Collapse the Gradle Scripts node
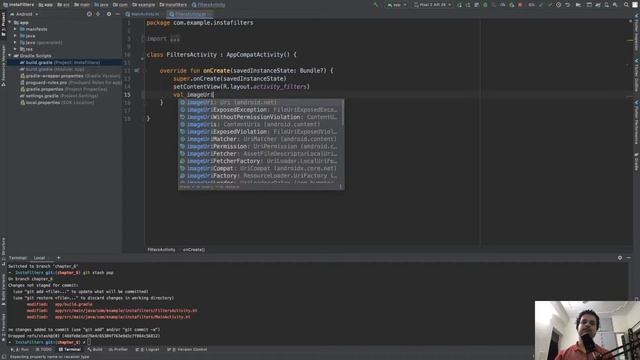Screen dimensions: 640x360 10,56
